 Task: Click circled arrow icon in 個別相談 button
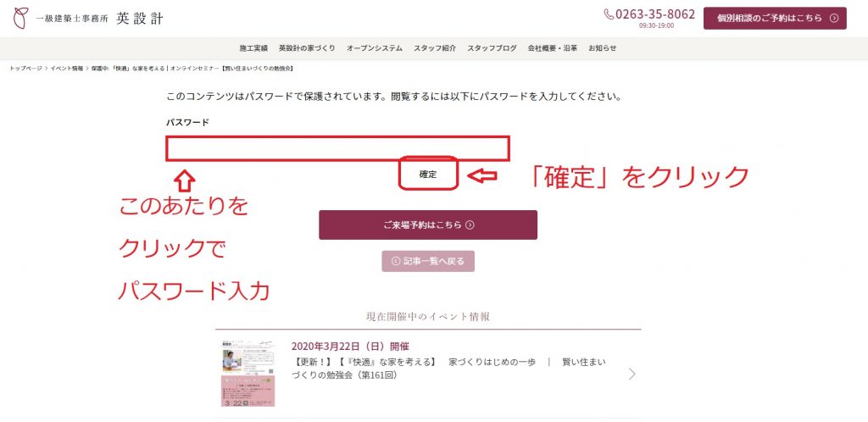(834, 19)
